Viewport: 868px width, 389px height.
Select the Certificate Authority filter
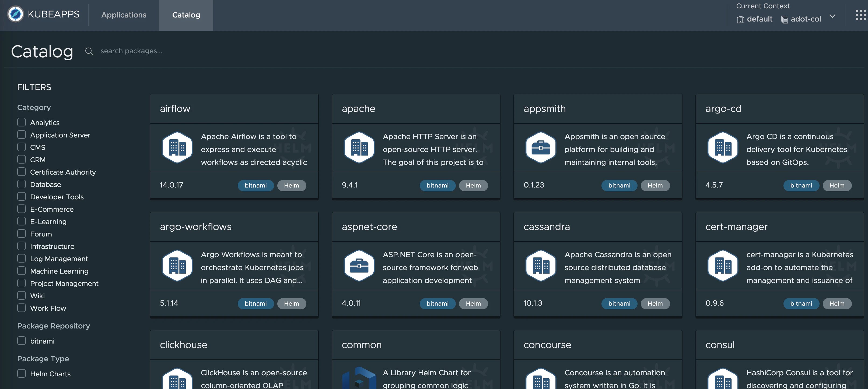click(22, 172)
